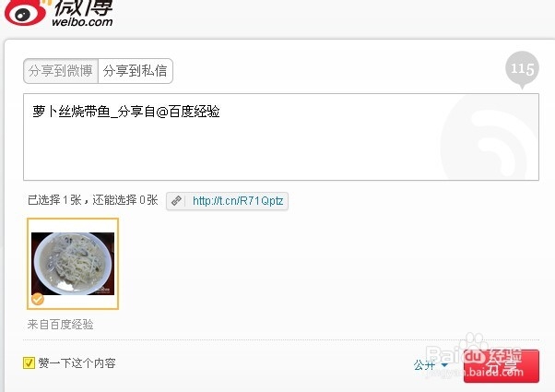This screenshot has height=392, width=555.
Task: Click the 115 character count bubble
Action: pyautogui.click(x=522, y=70)
